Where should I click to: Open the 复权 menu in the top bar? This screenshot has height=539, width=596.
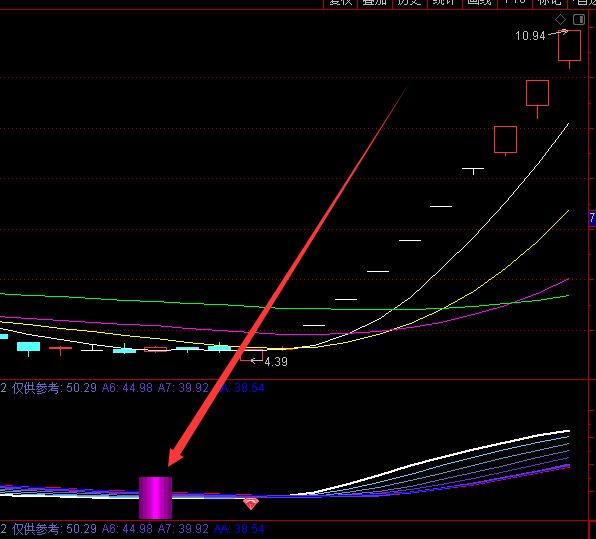340,3
